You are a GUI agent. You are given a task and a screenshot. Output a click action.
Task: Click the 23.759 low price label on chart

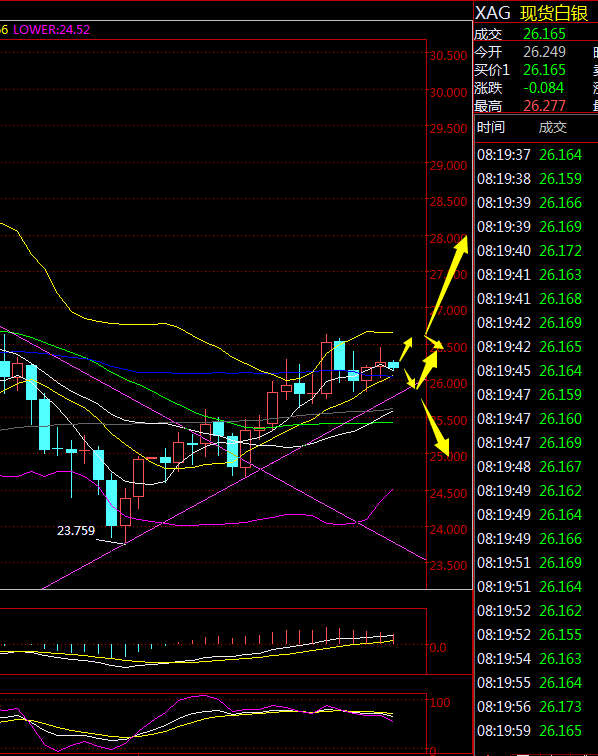[x=76, y=531]
